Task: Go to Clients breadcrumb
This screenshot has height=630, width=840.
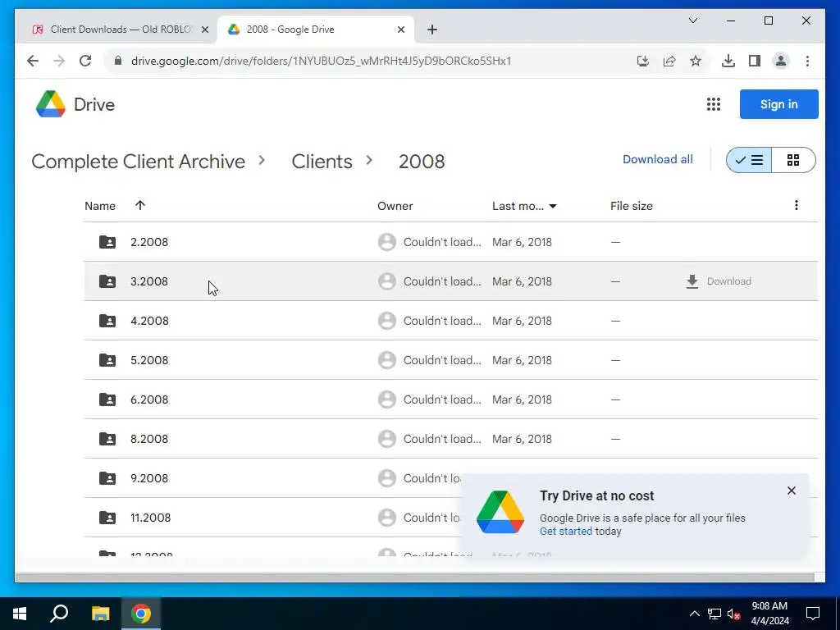Action: coord(322,162)
